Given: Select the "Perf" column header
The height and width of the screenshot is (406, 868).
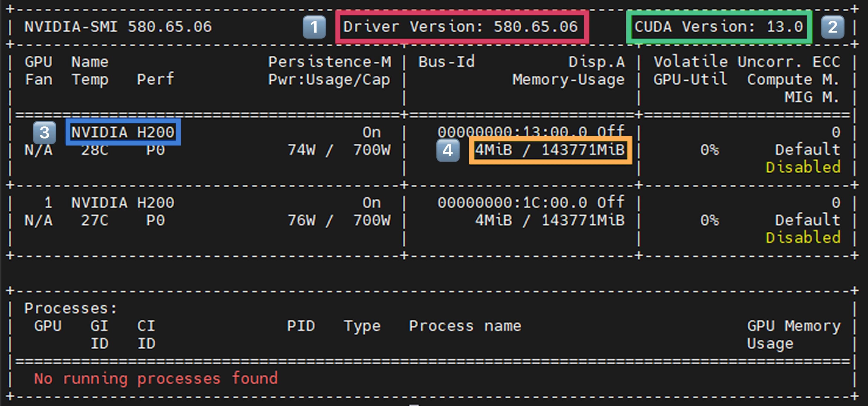Looking at the screenshot, I should [155, 79].
